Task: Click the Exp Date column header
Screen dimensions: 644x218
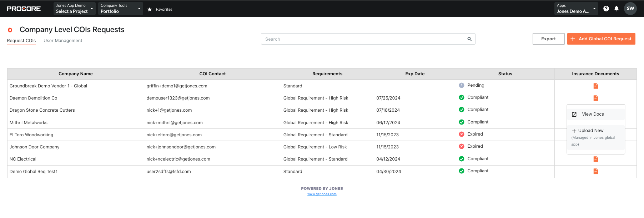Action: (x=415, y=74)
